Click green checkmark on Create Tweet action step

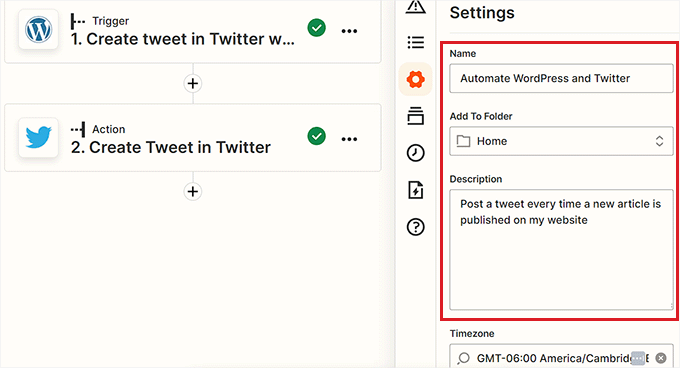[317, 136]
